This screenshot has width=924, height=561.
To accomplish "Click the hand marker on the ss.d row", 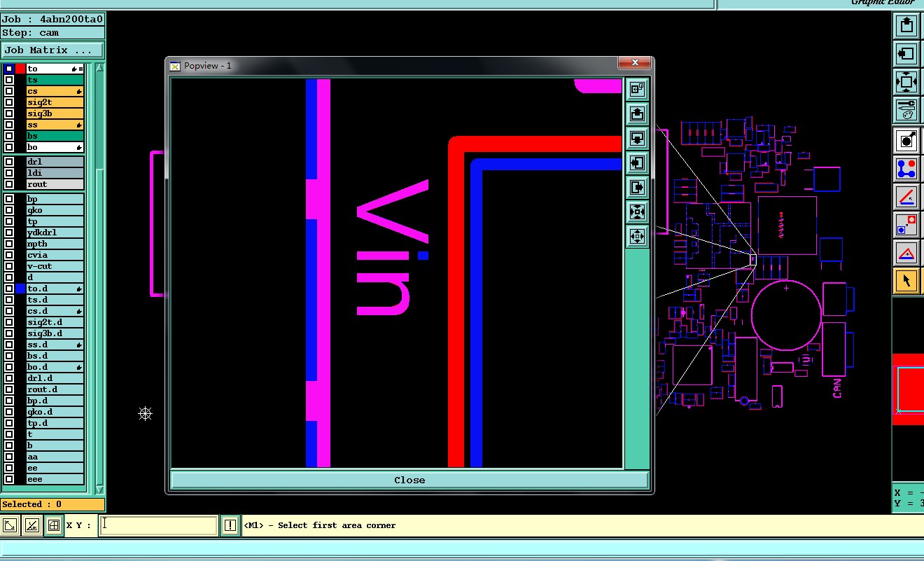I will (79, 345).
